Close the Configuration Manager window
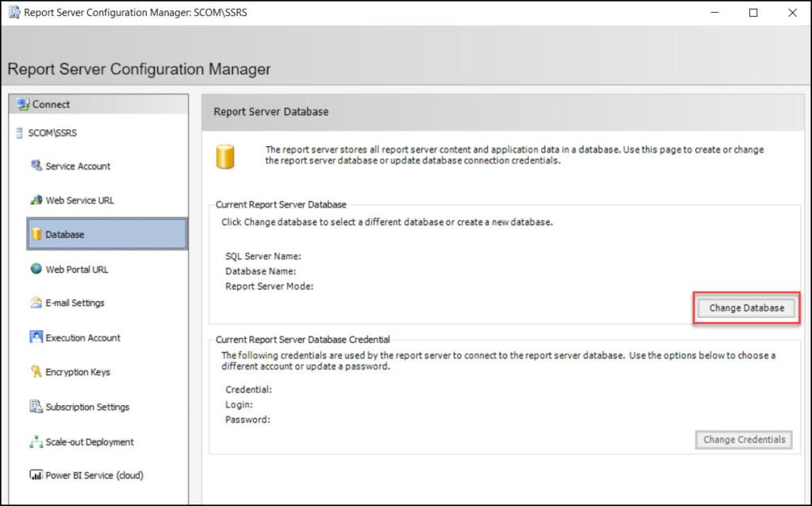Viewport: 812px width, 506px height. pos(792,13)
